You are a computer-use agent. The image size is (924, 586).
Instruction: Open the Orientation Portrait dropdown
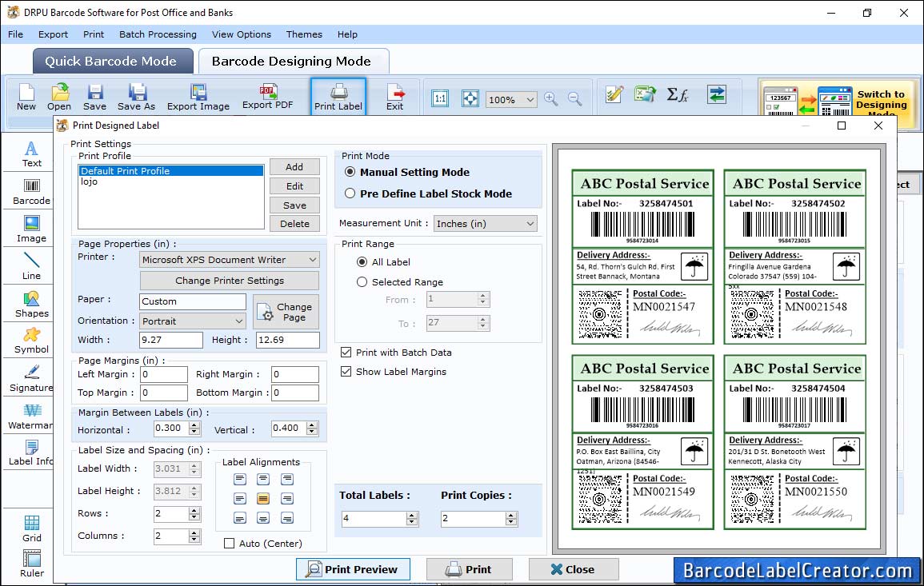pyautogui.click(x=193, y=321)
